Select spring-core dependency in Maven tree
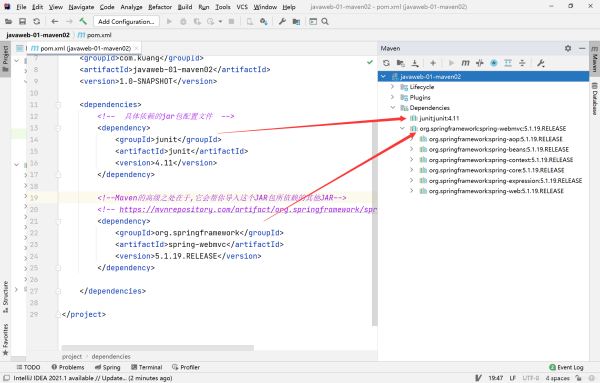600x383 pixels. coord(496,170)
